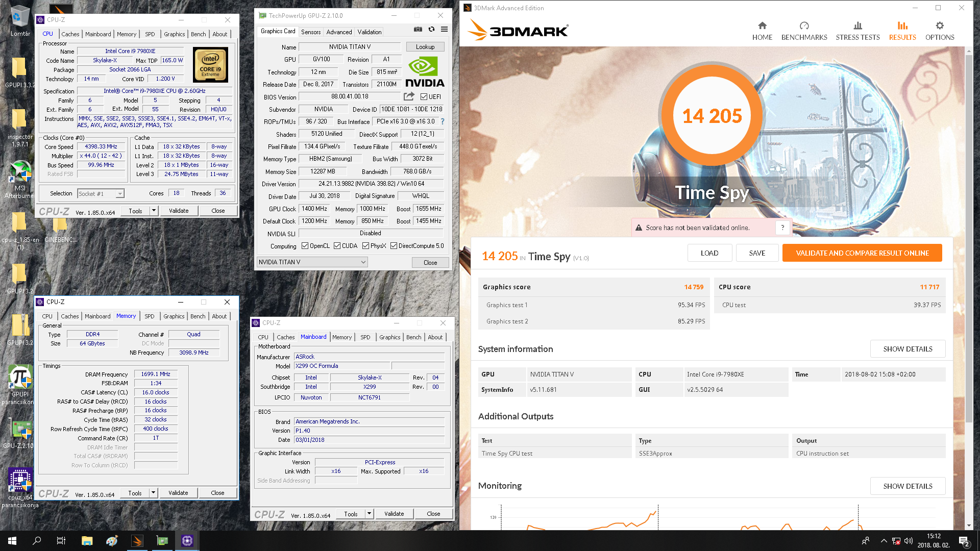Open action center notifications icon

[964, 541]
